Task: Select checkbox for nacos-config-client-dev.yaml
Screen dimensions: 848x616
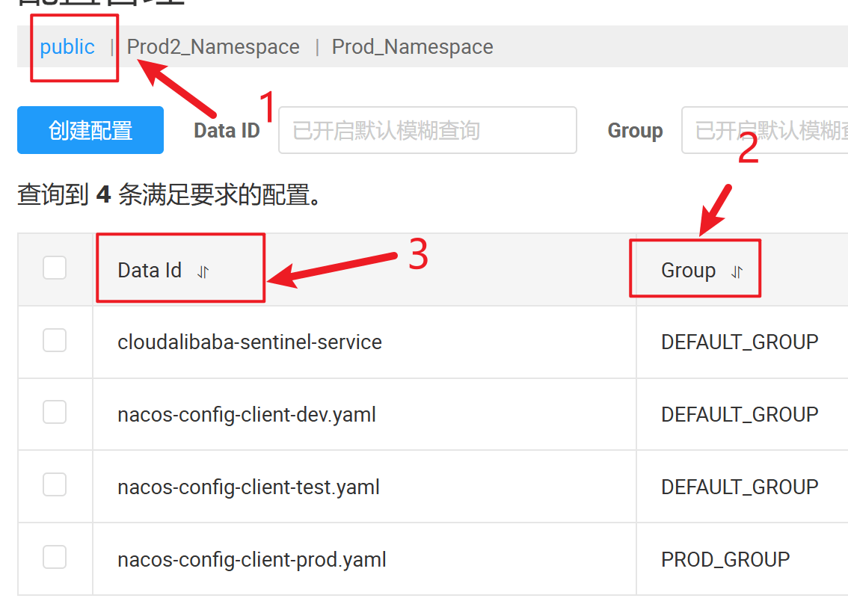Action: pyautogui.click(x=55, y=412)
